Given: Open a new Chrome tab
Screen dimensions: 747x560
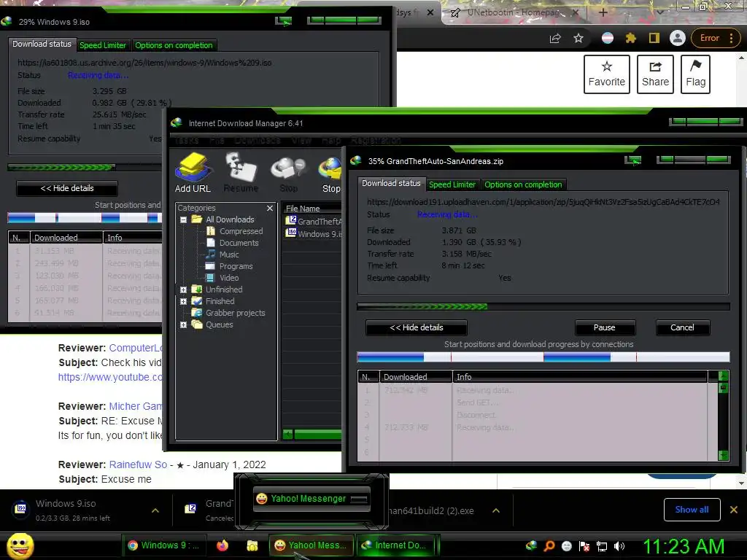Looking at the screenshot, I should [x=603, y=12].
